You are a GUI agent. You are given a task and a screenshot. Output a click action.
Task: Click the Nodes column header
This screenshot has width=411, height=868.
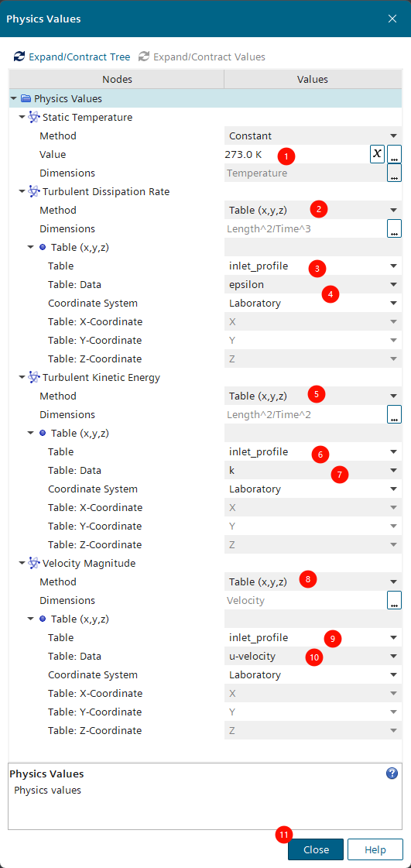pyautogui.click(x=117, y=79)
